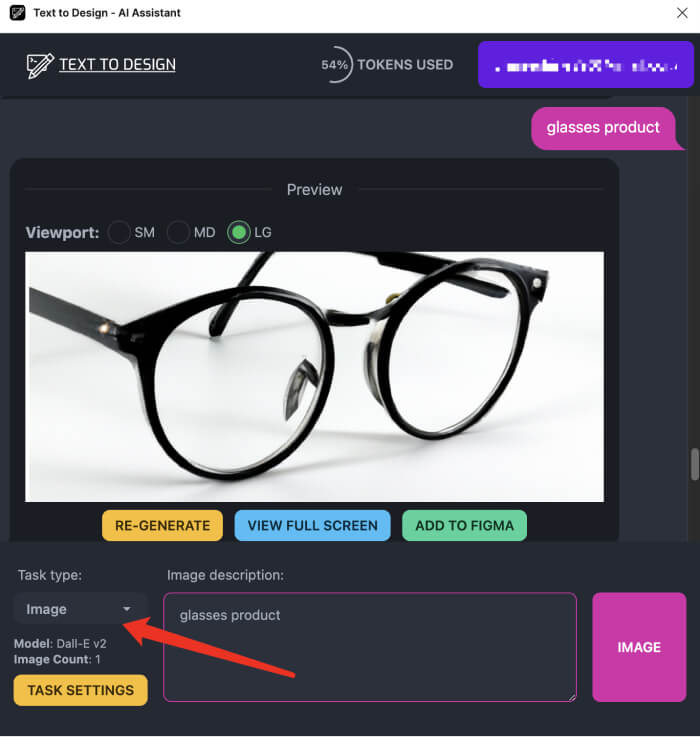The image size is (700, 737).
Task: Click the Text to Design pencil logo icon
Action: (40, 65)
